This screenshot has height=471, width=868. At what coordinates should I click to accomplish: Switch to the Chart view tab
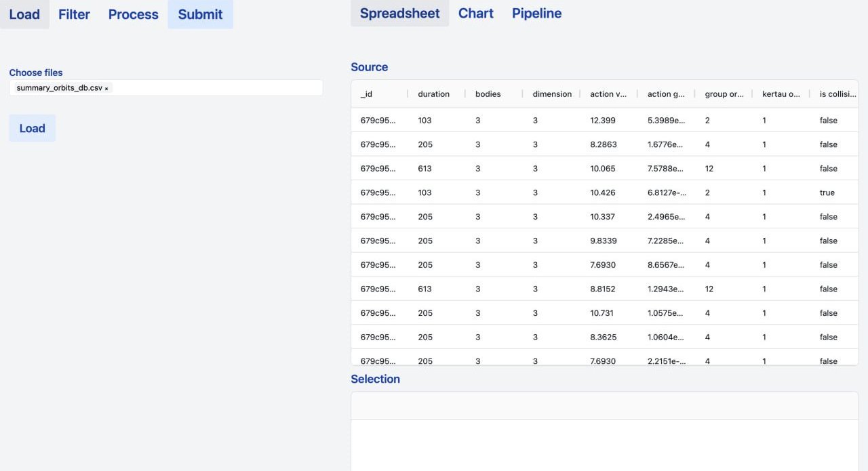tap(475, 13)
